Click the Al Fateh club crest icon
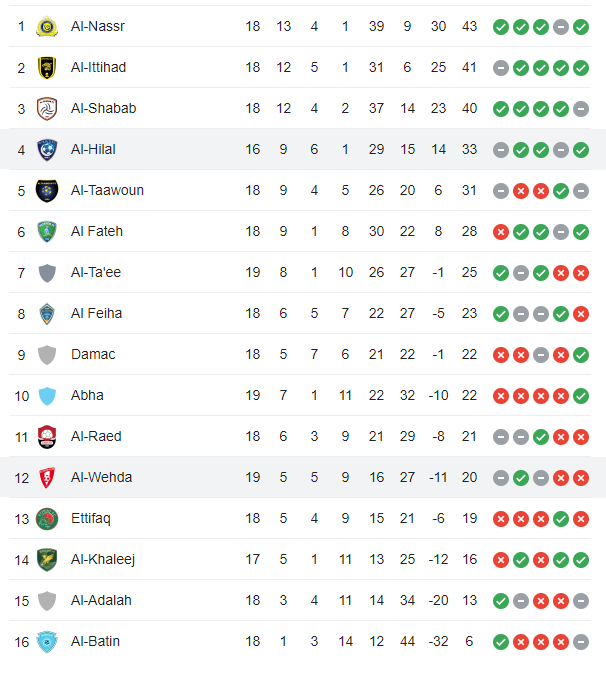This screenshot has height=676, width=606. (x=47, y=231)
